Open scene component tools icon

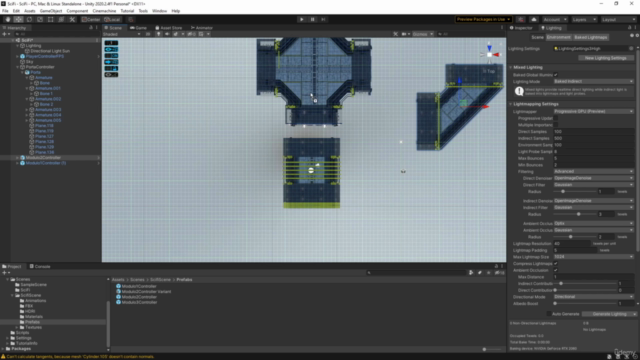[395, 34]
